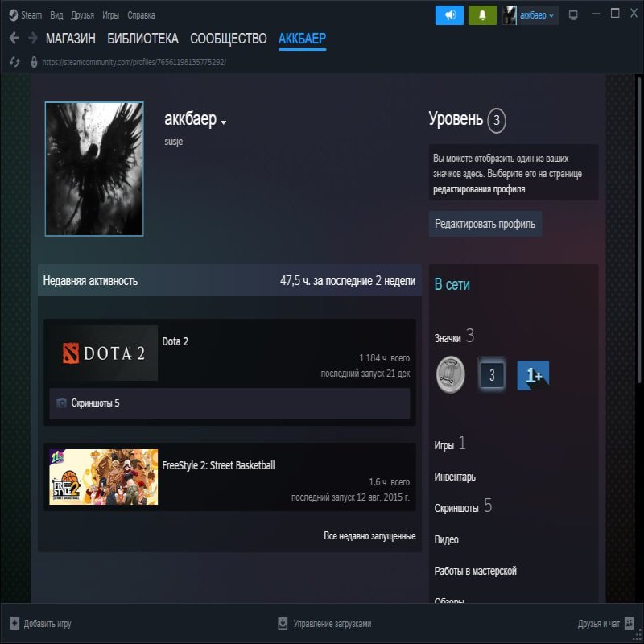Open the green bell notifications icon
The height and width of the screenshot is (644, 644).
click(x=482, y=14)
